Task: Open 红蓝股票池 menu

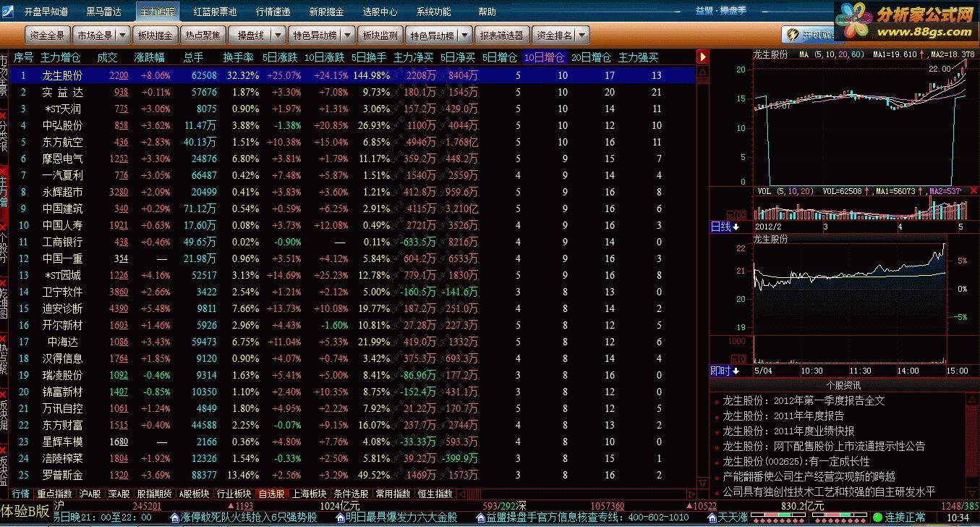Action: pos(215,12)
